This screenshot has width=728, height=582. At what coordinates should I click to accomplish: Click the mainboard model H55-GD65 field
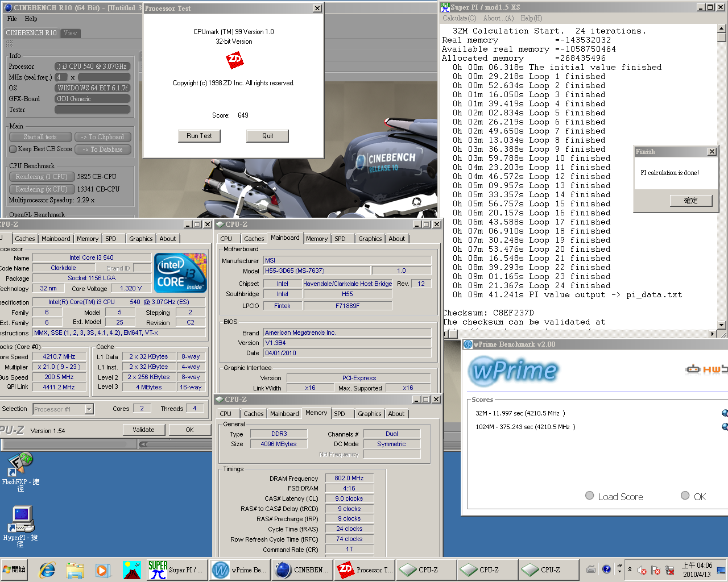pyautogui.click(x=317, y=271)
